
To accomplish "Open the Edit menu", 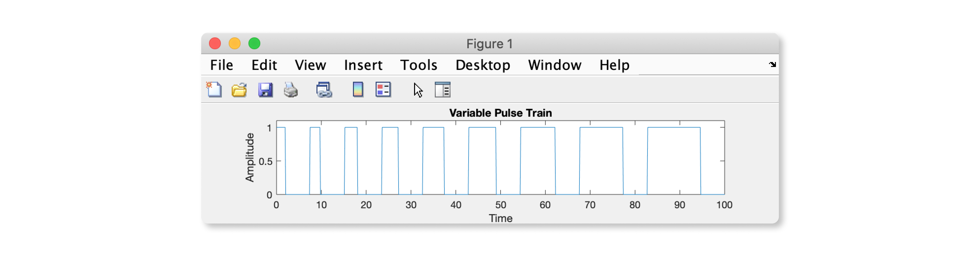I will (264, 65).
